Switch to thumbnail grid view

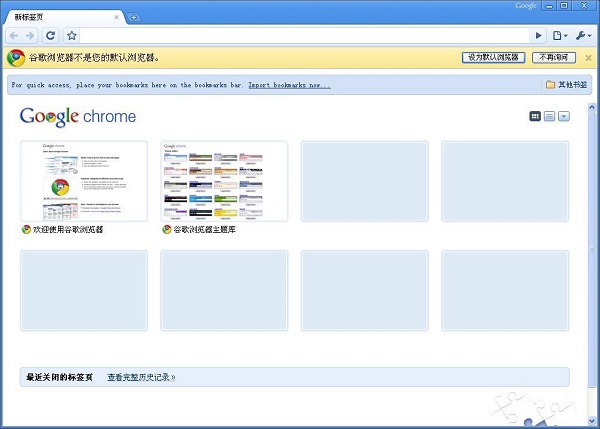pyautogui.click(x=535, y=116)
